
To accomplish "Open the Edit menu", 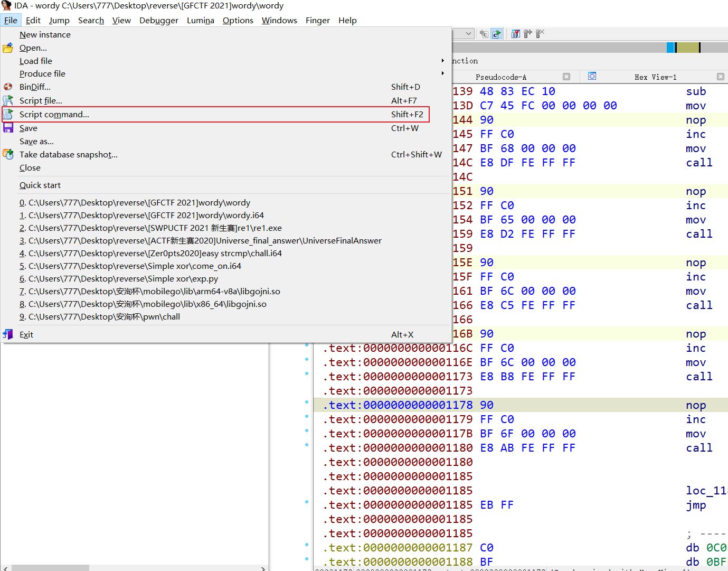I will [x=33, y=20].
